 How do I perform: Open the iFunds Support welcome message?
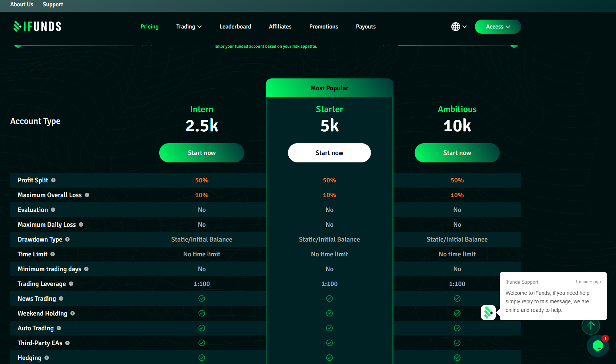pos(553,296)
